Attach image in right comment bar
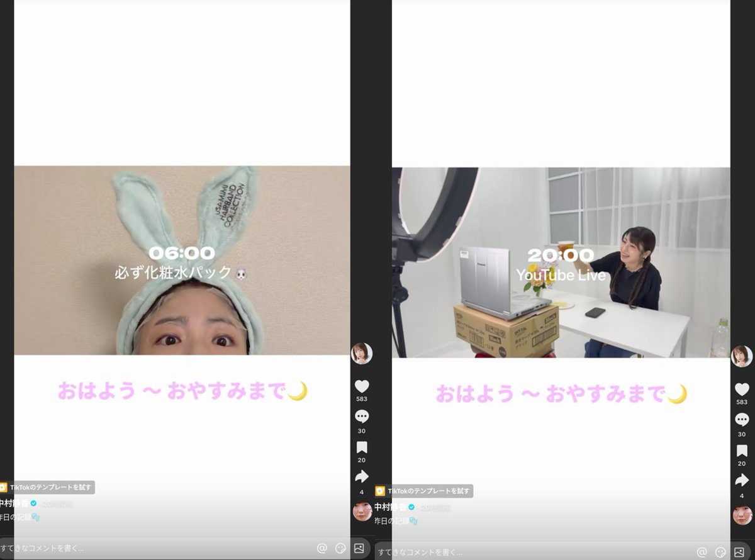This screenshot has width=755, height=560. [739, 552]
